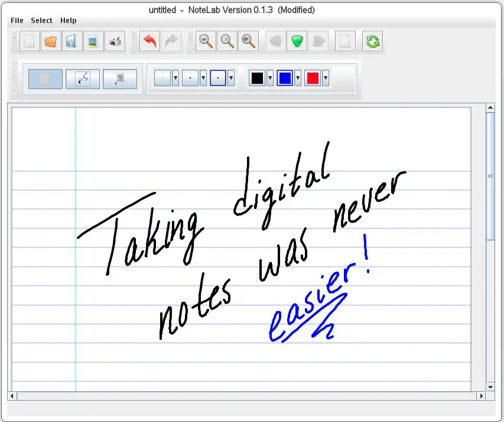Open dropdown for the third pen size
The width and height of the screenshot is (504, 422).
231,78
